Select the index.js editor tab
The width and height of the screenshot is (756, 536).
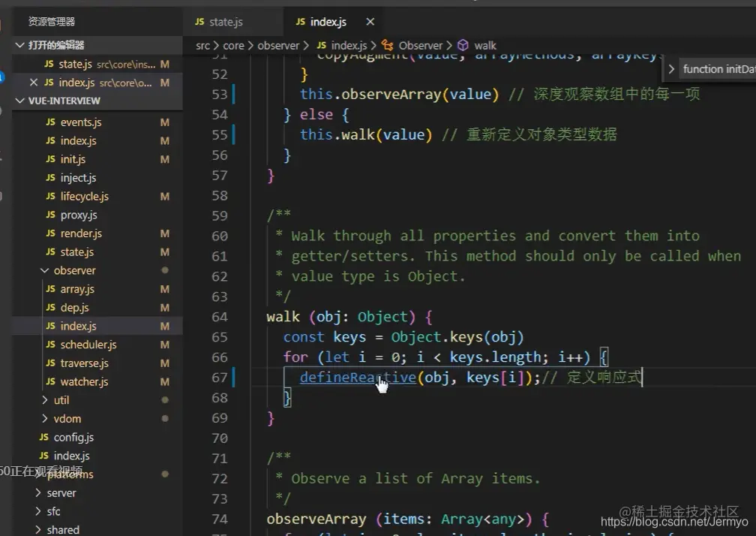[x=328, y=22]
